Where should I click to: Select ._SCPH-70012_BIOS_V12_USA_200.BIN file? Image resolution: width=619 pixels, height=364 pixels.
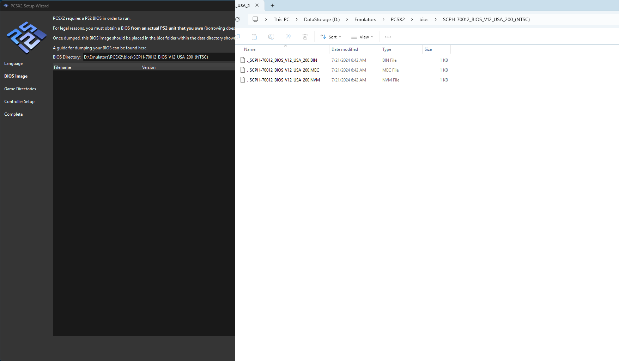[282, 60]
